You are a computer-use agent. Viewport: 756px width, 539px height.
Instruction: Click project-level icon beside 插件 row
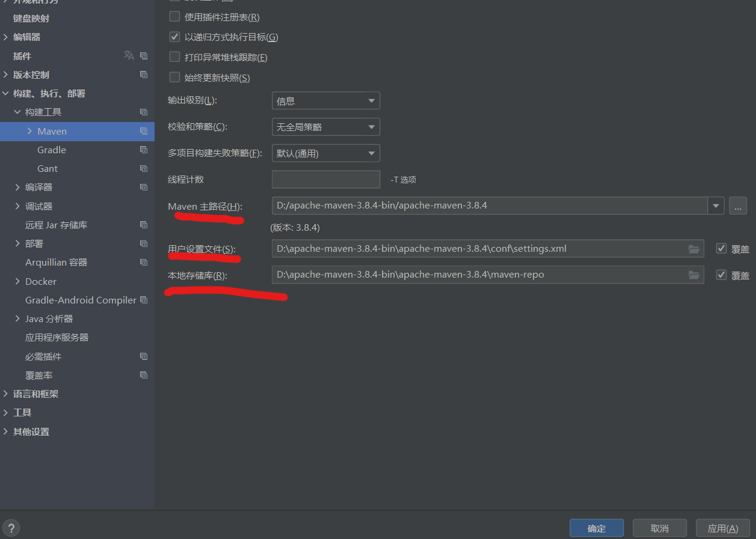pos(144,56)
